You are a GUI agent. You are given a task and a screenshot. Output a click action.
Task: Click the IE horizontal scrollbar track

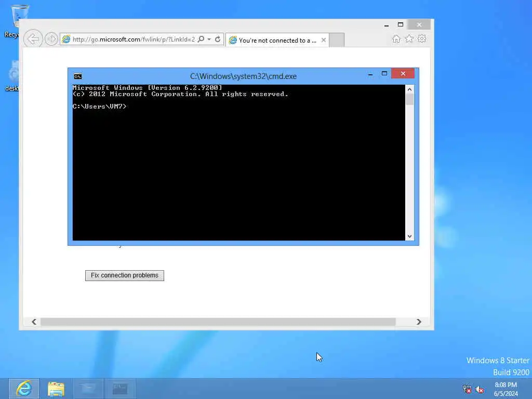(x=218, y=322)
